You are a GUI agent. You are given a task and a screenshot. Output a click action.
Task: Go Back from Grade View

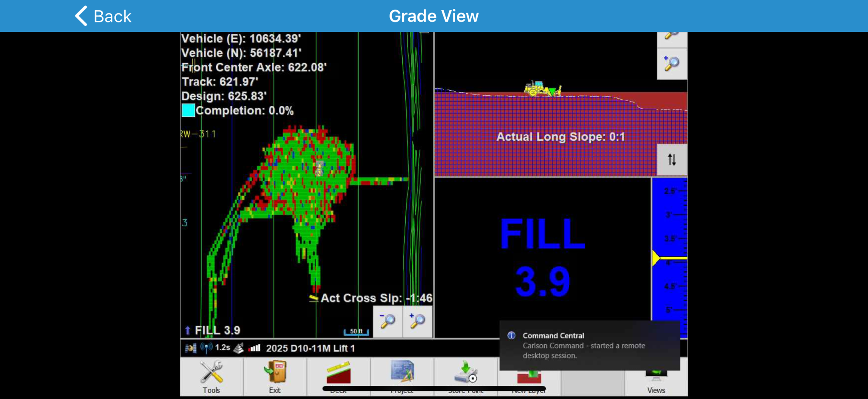pyautogui.click(x=103, y=16)
